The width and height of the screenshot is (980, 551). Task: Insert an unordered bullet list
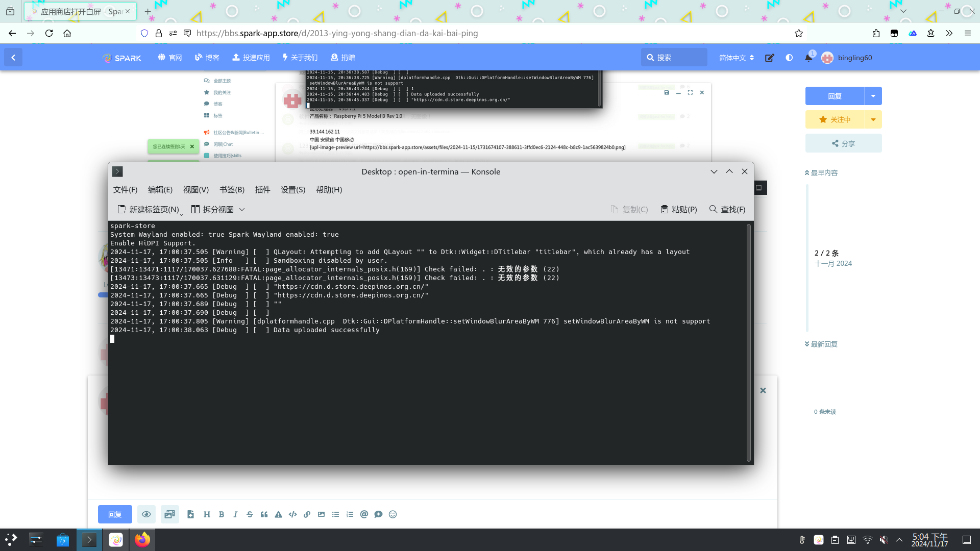335,514
